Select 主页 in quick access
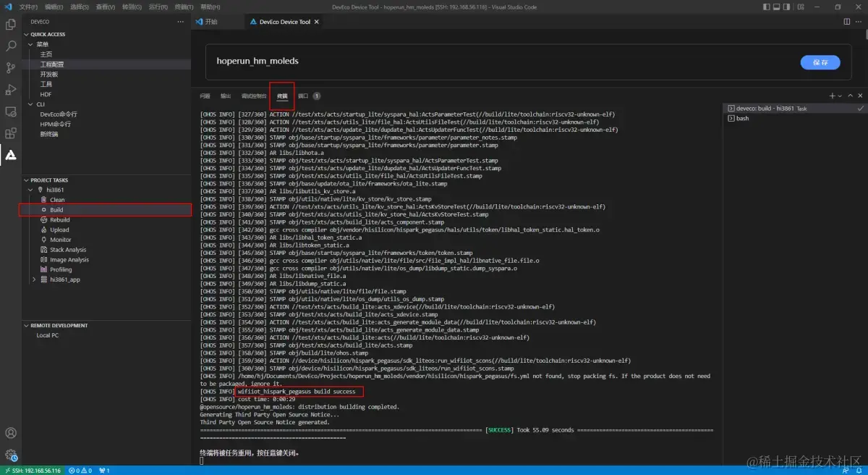This screenshot has height=475, width=868. pyautogui.click(x=46, y=54)
